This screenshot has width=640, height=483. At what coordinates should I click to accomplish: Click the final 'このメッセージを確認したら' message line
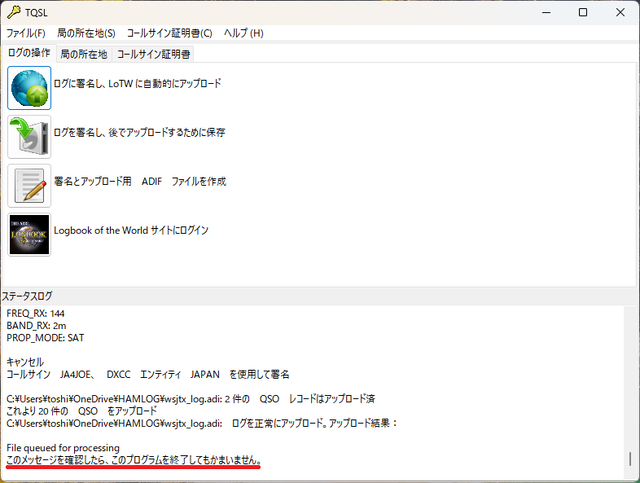coord(133,460)
